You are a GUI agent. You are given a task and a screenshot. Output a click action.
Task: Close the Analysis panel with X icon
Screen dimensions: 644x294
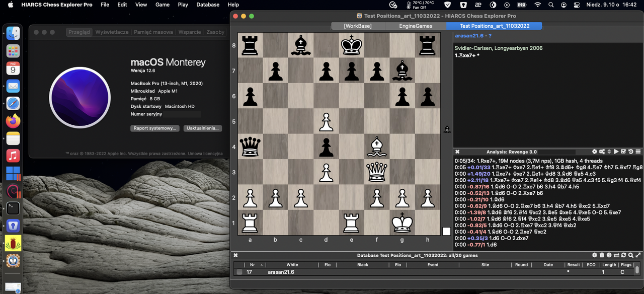pos(457,152)
